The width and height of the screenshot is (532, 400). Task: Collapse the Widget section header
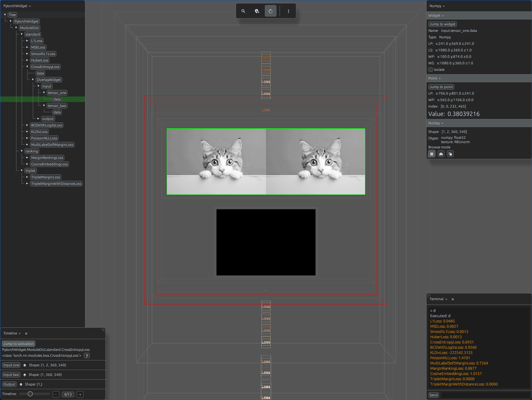coord(436,15)
